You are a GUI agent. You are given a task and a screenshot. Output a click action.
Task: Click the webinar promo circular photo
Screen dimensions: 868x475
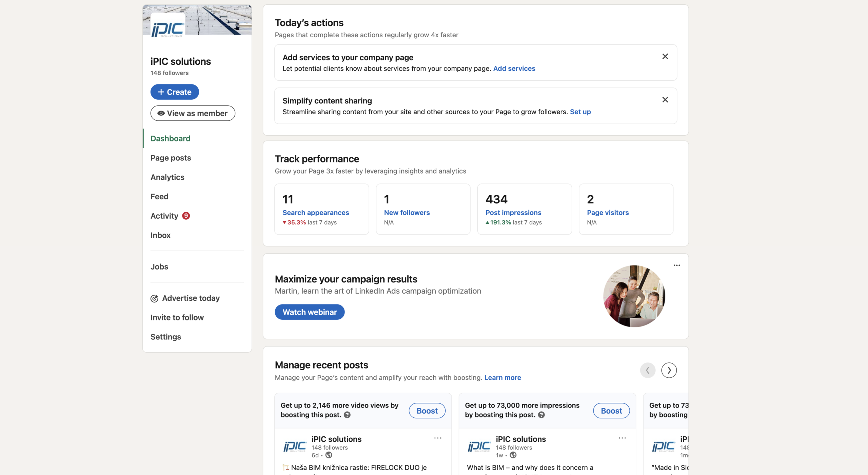(x=634, y=296)
